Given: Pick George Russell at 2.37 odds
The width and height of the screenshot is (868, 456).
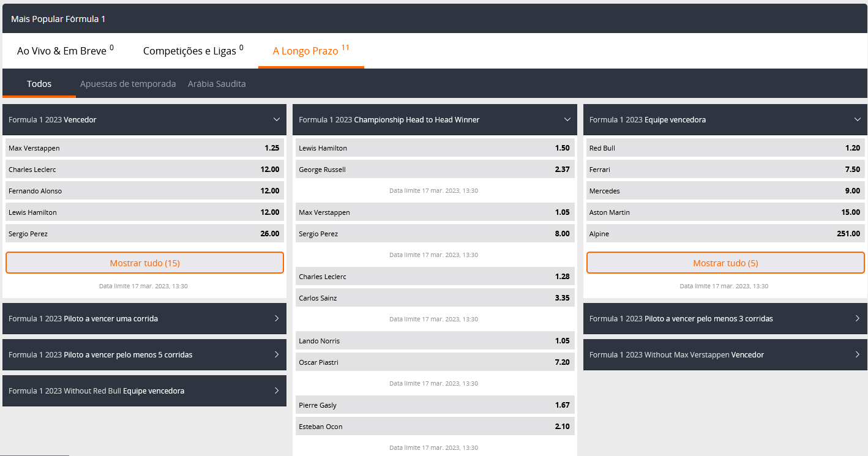Looking at the screenshot, I should point(435,170).
